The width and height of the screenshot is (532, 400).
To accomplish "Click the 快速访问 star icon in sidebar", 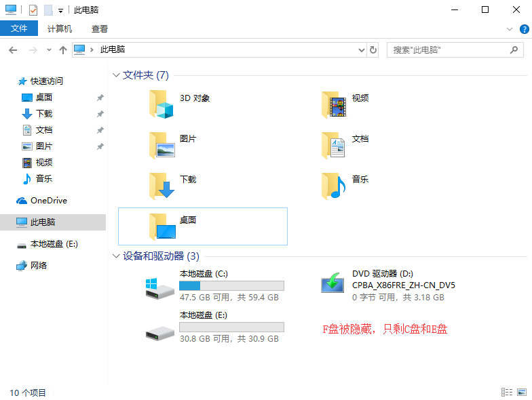I will [x=22, y=81].
